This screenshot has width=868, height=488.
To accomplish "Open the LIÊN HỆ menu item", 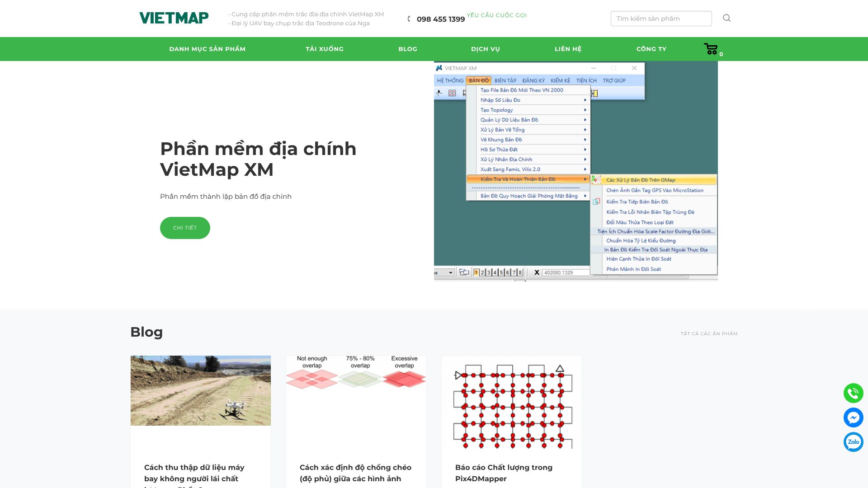I will (x=568, y=49).
